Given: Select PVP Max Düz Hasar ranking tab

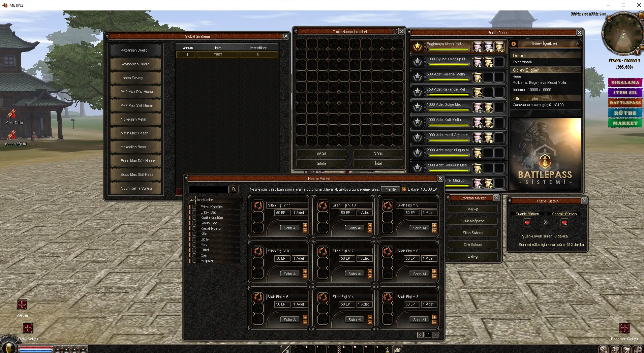Looking at the screenshot, I should [137, 92].
